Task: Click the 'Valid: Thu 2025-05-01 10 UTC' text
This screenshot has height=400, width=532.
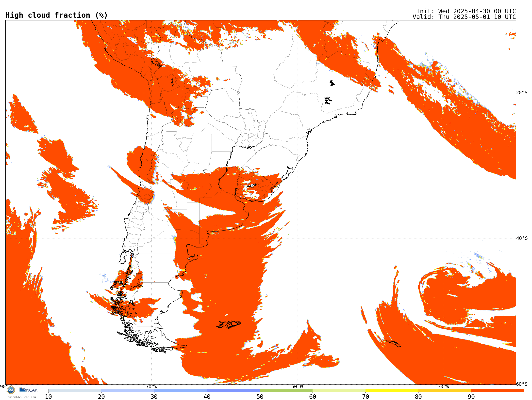Action: [x=464, y=17]
